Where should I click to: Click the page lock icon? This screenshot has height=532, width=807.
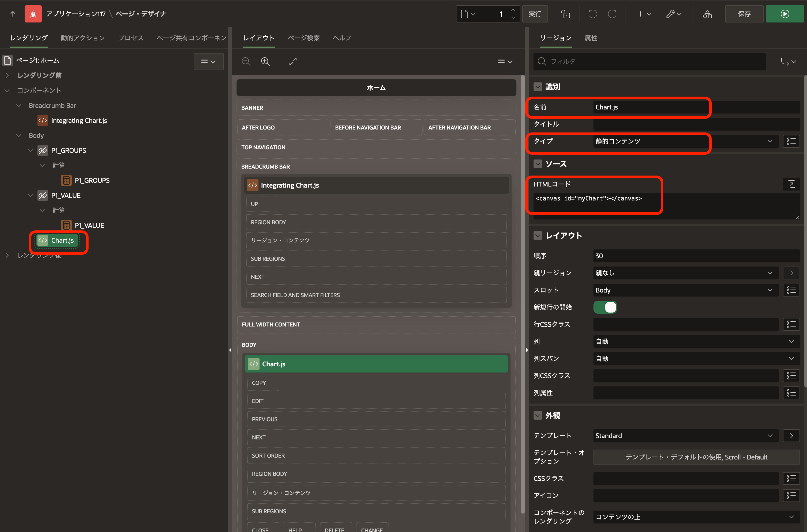point(565,14)
